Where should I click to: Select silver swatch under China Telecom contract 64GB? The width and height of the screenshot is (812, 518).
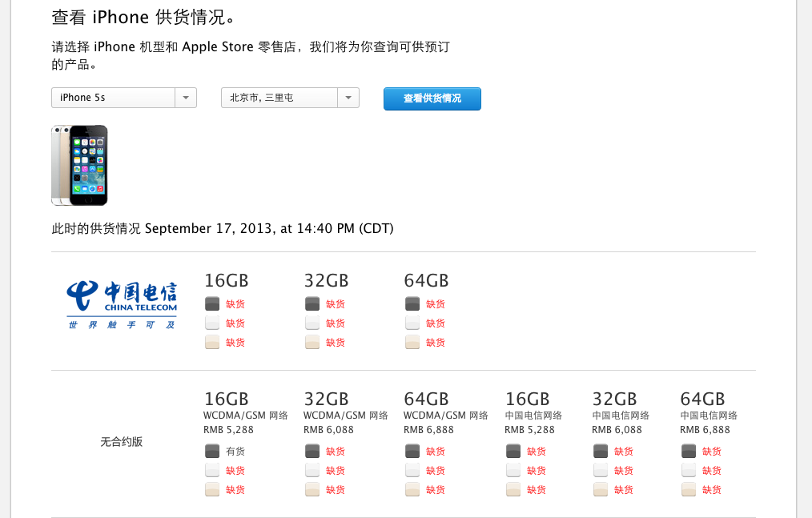click(412, 323)
